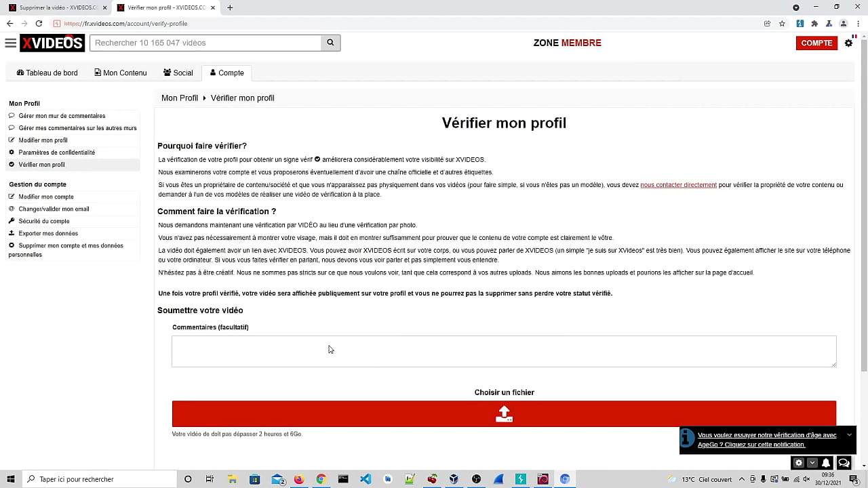This screenshot has width=868, height=488.
Task: Open Chrome from the Windows taskbar
Action: click(321, 479)
